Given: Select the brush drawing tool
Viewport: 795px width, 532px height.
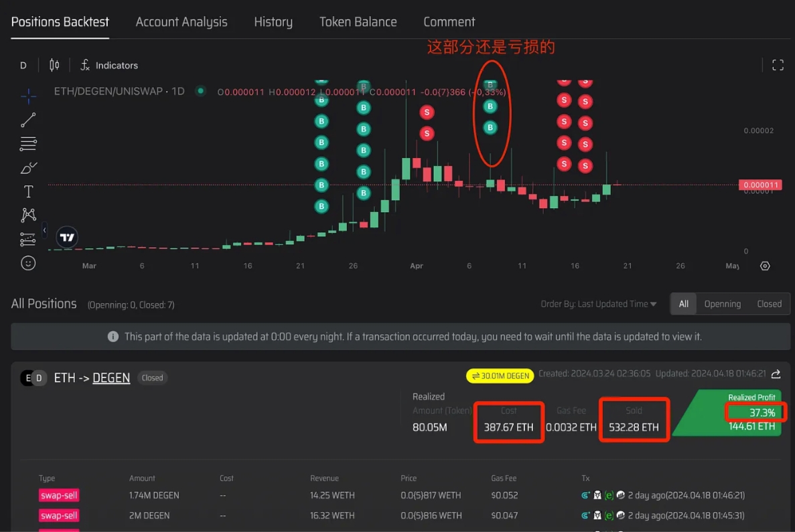Looking at the screenshot, I should (x=28, y=168).
